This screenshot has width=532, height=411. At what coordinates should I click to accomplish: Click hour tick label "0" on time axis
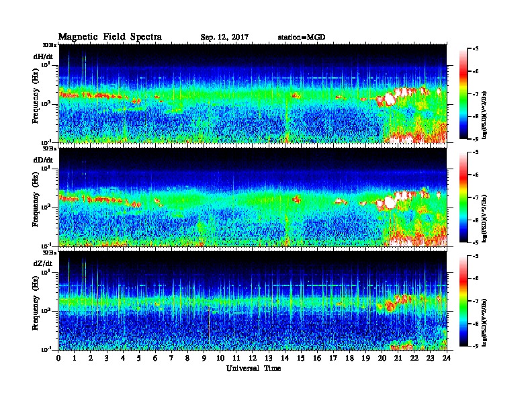[x=58, y=358]
